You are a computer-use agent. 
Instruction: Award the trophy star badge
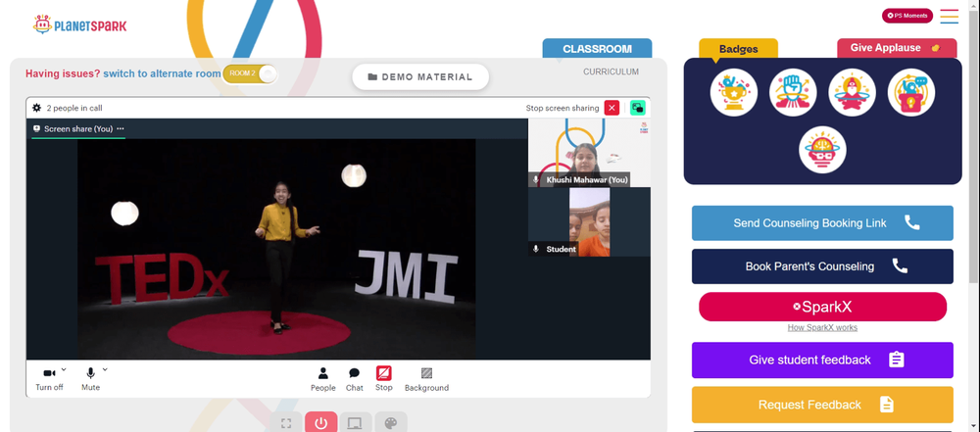click(734, 92)
